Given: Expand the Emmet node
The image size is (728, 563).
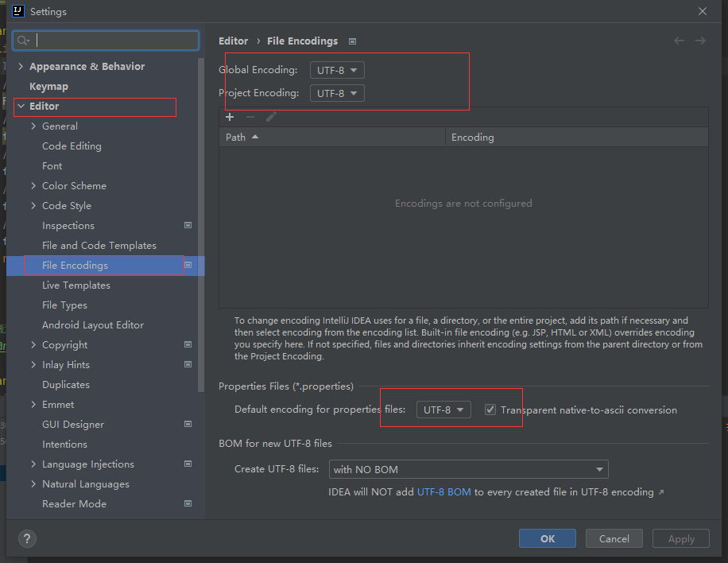Looking at the screenshot, I should pos(33,404).
